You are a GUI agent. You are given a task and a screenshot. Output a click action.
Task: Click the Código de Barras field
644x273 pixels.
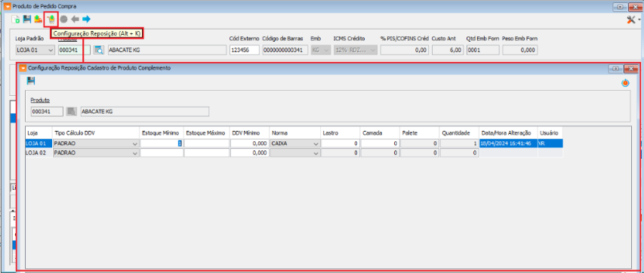click(x=285, y=50)
